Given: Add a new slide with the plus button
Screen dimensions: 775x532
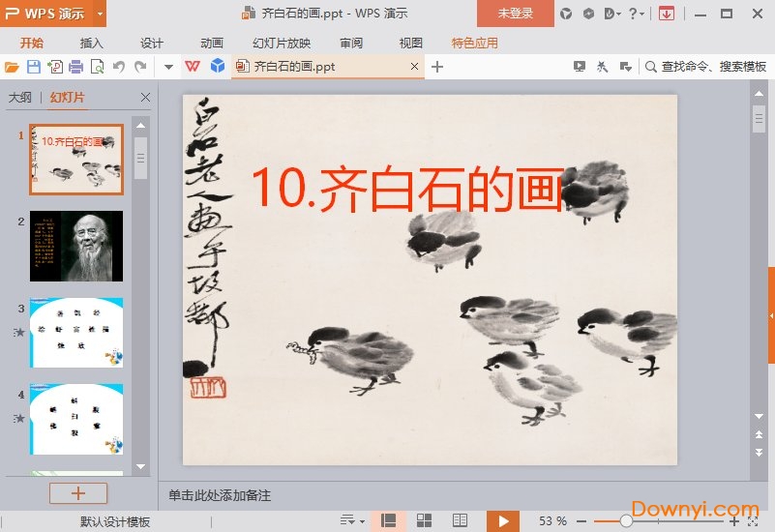Looking at the screenshot, I should (78, 493).
